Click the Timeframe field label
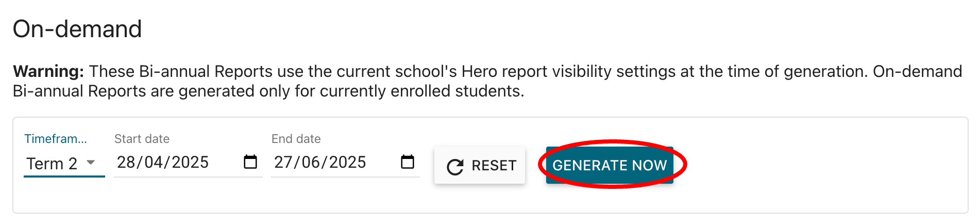Screen dimensions: 980x224 (x=56, y=139)
